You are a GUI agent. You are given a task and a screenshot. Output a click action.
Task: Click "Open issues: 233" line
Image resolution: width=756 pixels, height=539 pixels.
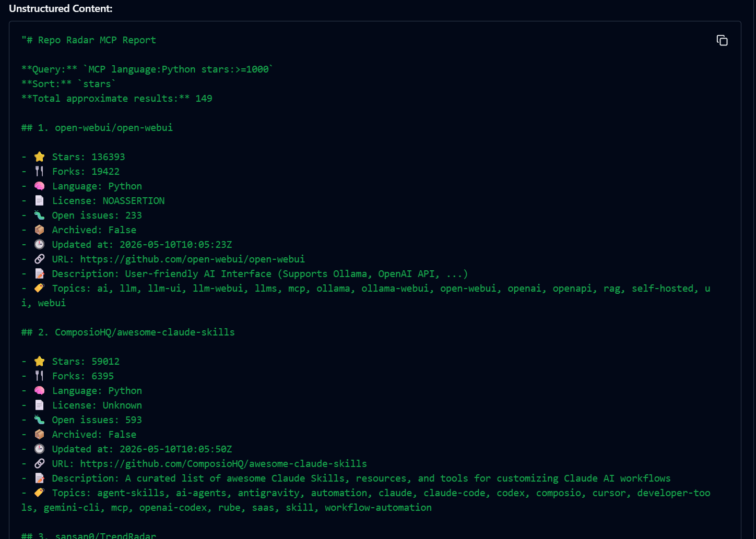click(81, 215)
